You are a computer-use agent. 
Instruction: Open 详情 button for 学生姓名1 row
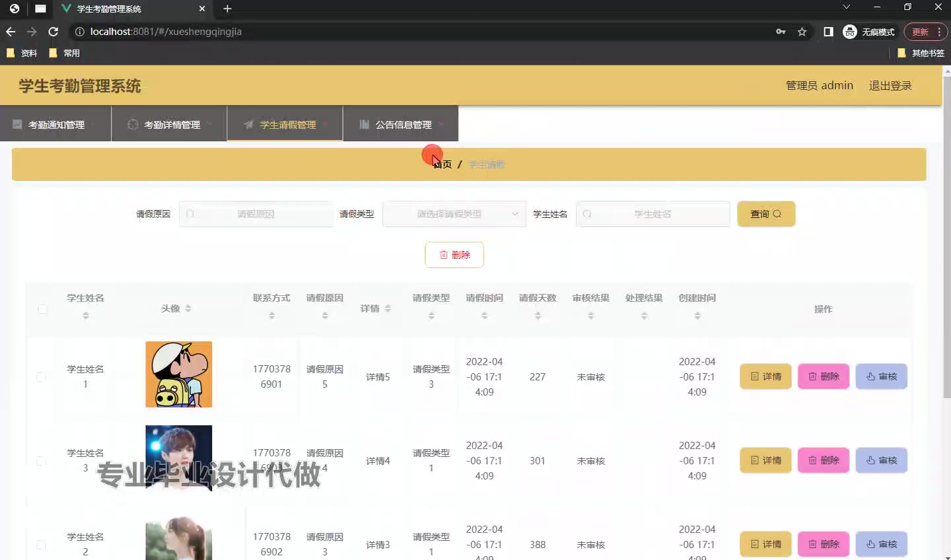(x=765, y=376)
